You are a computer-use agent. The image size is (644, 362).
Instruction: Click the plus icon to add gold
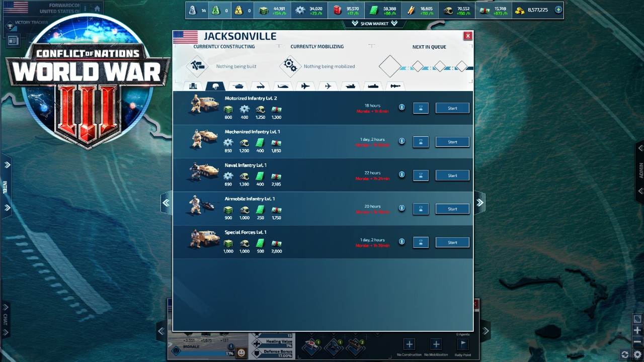(558, 10)
